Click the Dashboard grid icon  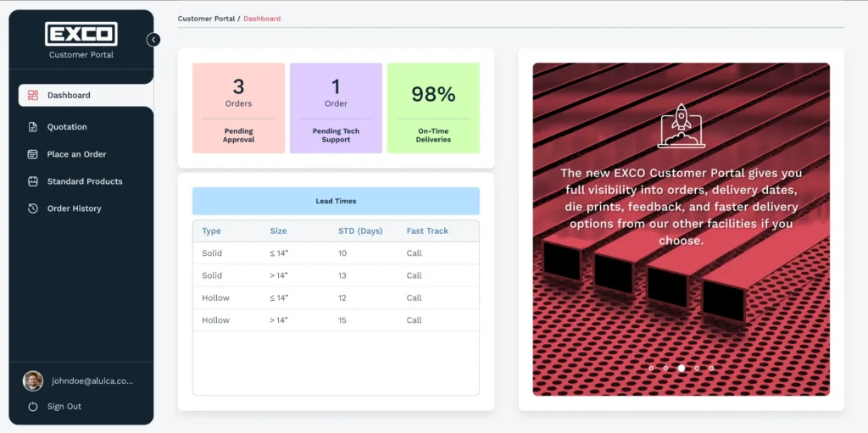click(x=33, y=95)
